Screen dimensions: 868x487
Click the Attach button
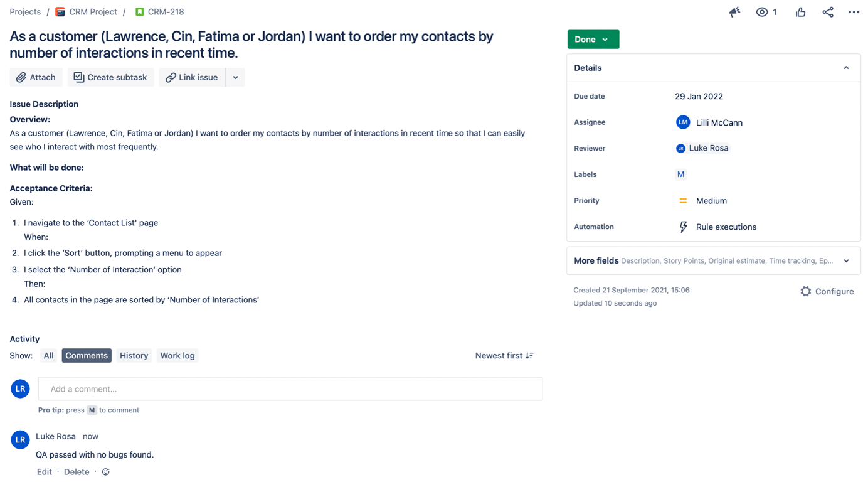coord(36,77)
